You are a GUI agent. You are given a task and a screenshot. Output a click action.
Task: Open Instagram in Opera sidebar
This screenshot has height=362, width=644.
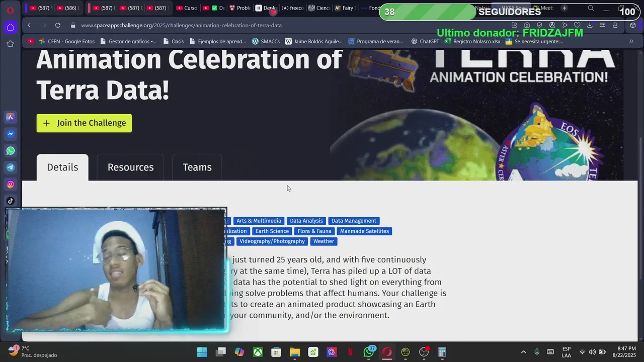(x=10, y=185)
